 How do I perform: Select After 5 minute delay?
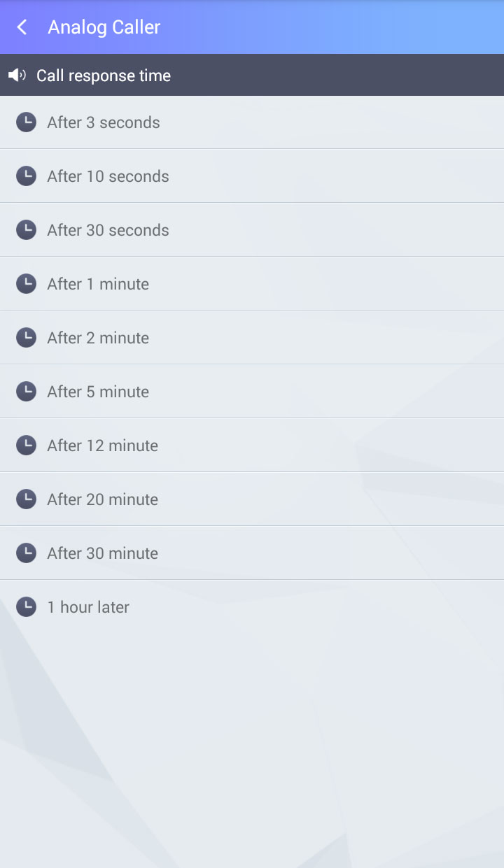pyautogui.click(x=98, y=392)
